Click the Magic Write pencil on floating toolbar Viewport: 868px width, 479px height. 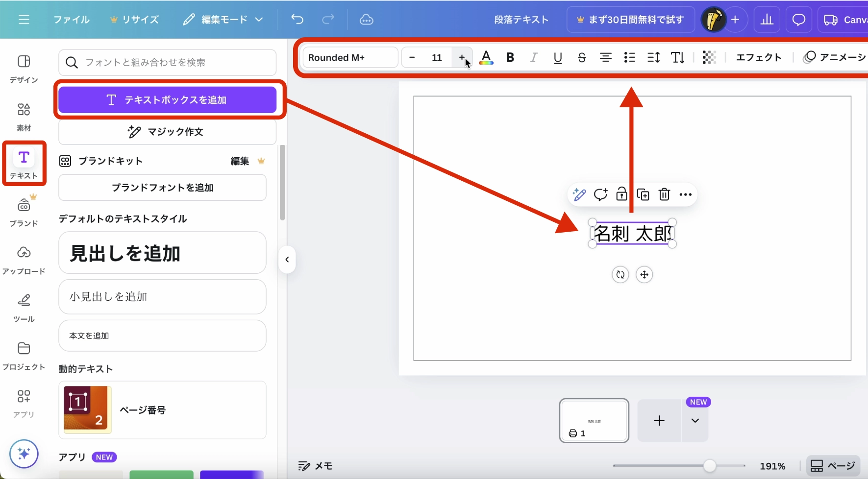tap(579, 195)
